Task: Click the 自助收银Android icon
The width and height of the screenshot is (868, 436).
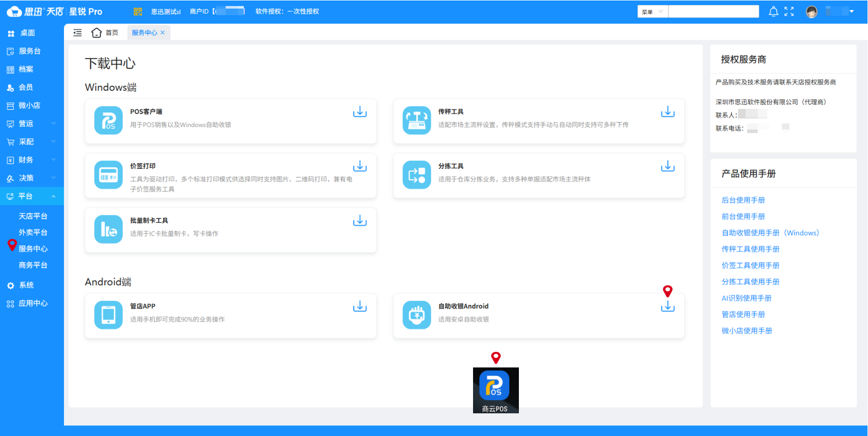Action: coord(417,315)
